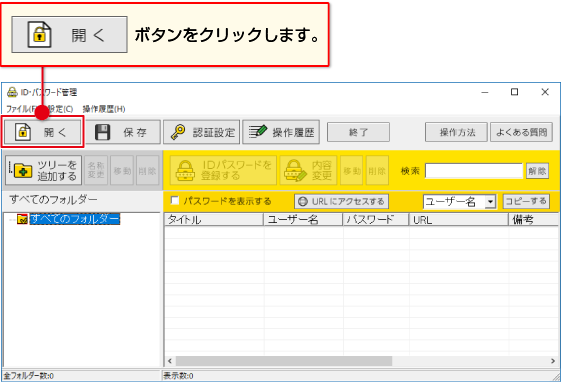
Task: Open 認証設定 with the key icon
Action: coord(201,132)
